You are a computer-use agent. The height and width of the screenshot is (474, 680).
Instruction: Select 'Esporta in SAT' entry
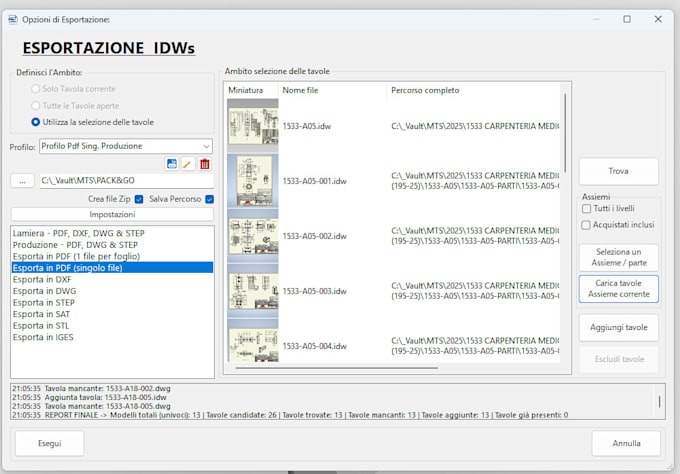[x=112, y=314]
